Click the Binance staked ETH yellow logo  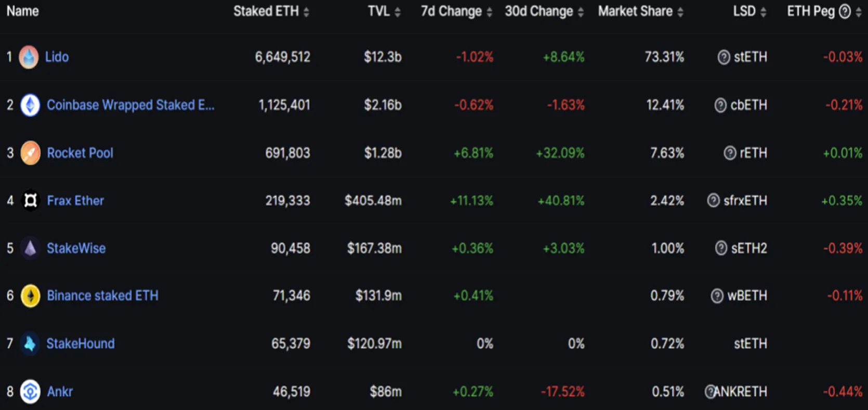pyautogui.click(x=30, y=296)
